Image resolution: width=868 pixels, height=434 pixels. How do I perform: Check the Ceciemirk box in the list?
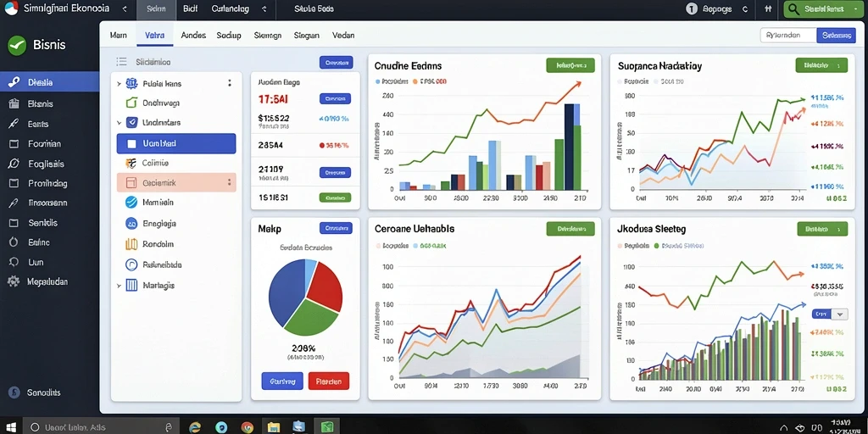[x=131, y=182]
